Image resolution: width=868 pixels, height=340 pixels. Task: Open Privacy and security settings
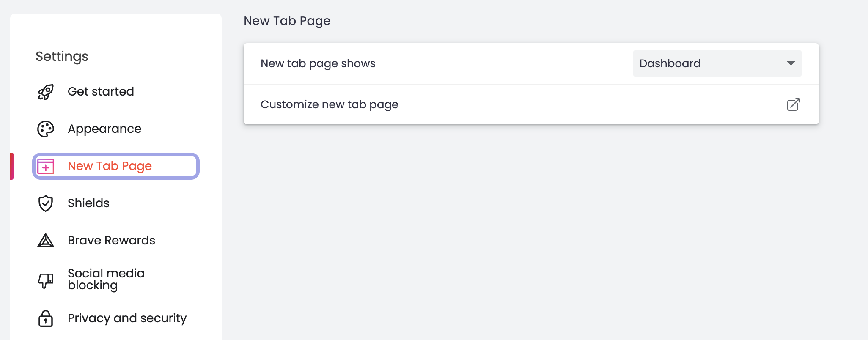pos(127,318)
